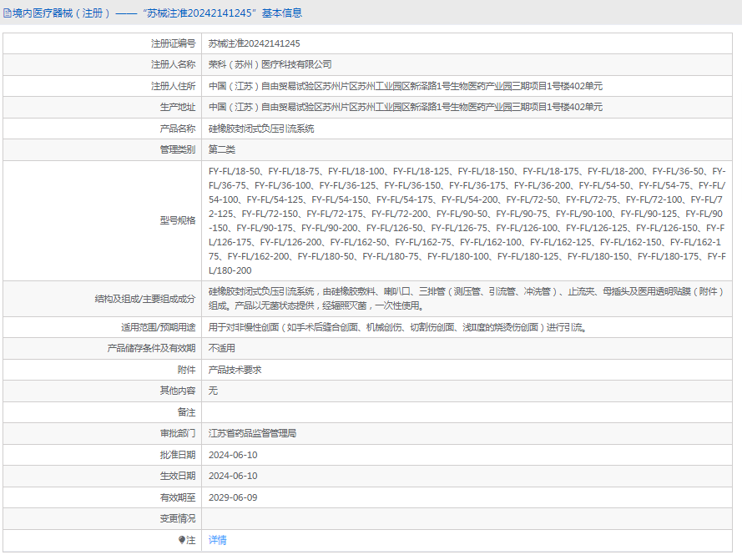Image resolution: width=742 pixels, height=560 pixels.
Task: Select the 产品技术要求 value
Action: (x=235, y=370)
